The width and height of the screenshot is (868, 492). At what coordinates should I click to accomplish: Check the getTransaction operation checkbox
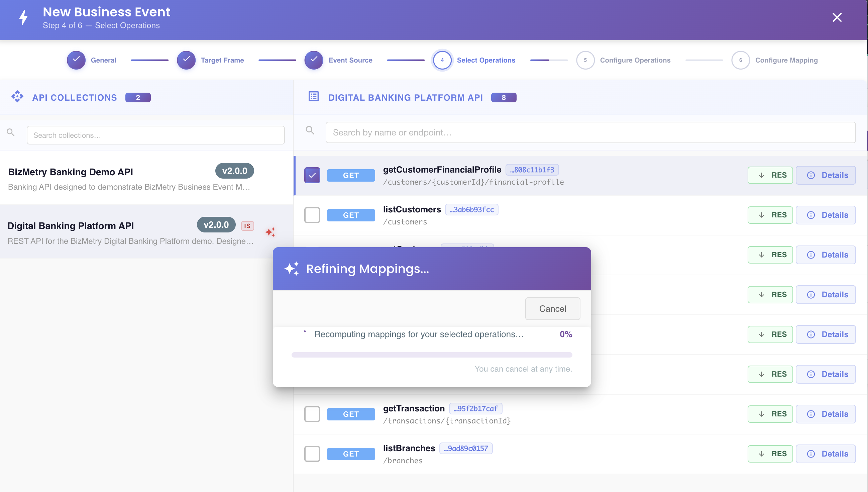[x=312, y=414]
